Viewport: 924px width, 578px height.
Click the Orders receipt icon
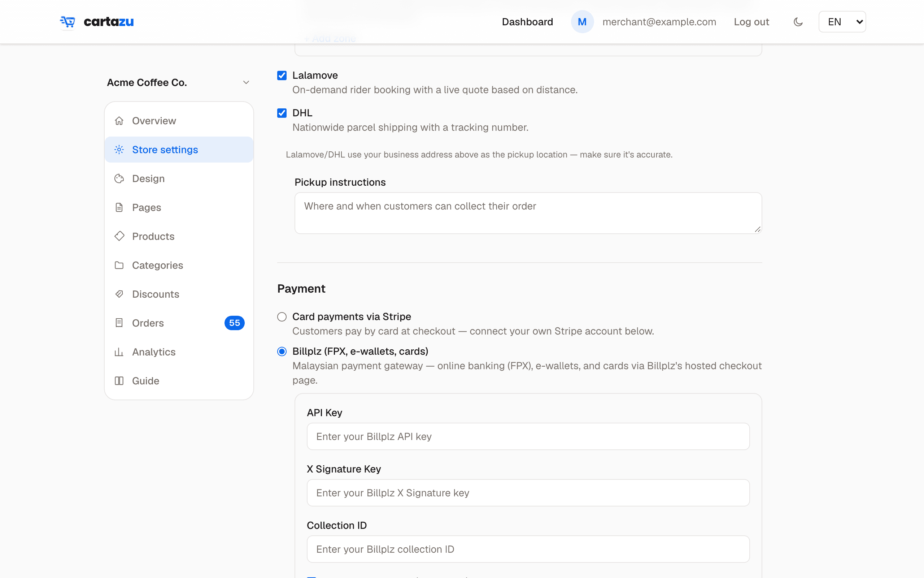coord(119,323)
